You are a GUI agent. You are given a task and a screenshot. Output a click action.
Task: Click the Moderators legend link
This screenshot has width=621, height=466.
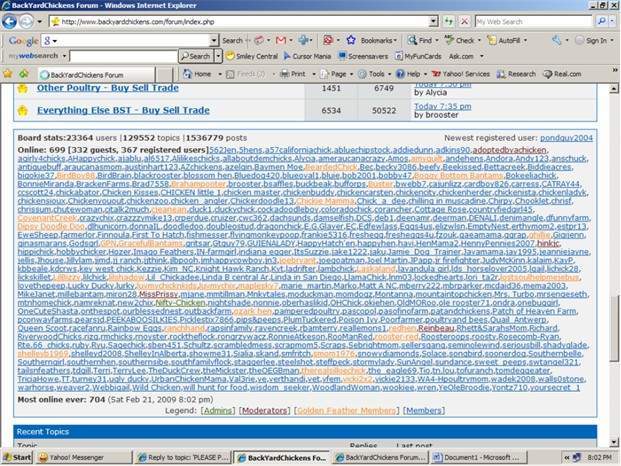pyautogui.click(x=264, y=411)
